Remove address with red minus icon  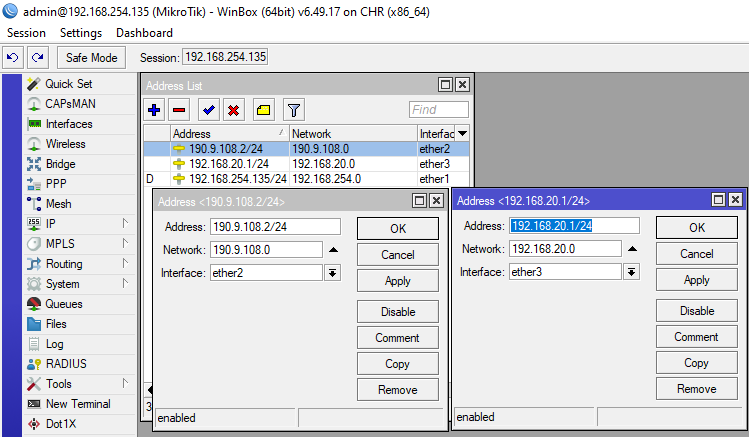pos(179,110)
